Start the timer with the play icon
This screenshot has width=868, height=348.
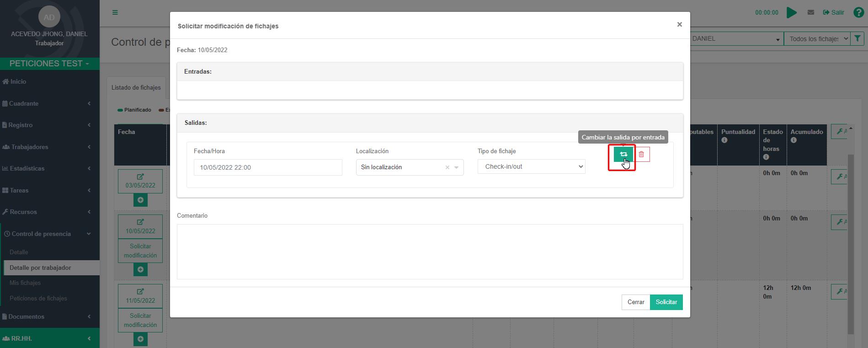(x=792, y=13)
